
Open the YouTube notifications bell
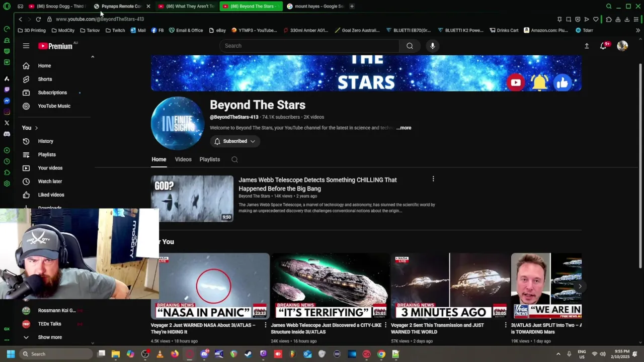click(x=604, y=46)
